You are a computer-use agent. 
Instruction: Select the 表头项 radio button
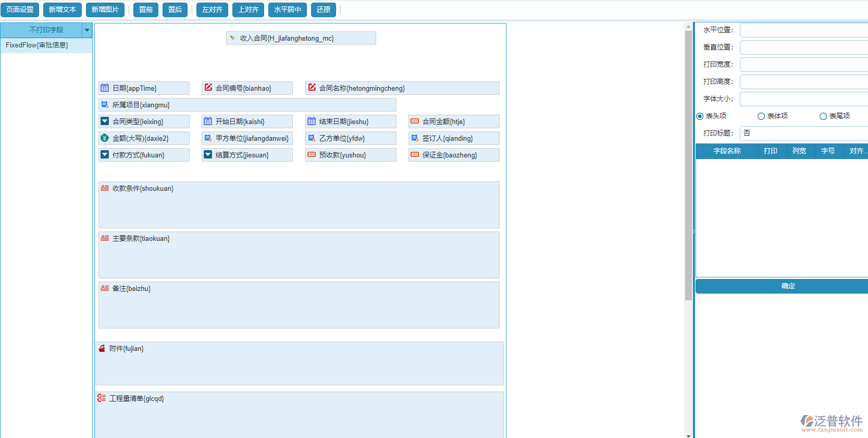(x=700, y=116)
